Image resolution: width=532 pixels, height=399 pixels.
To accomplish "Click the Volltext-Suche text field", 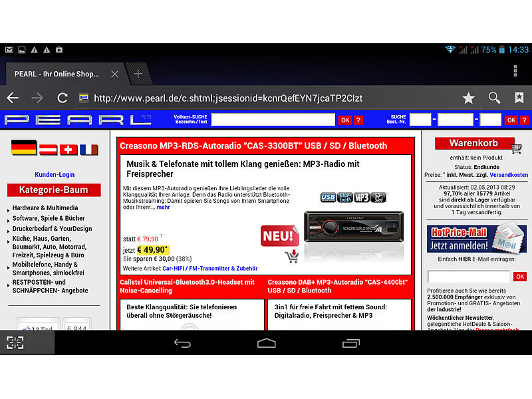I will click(273, 120).
